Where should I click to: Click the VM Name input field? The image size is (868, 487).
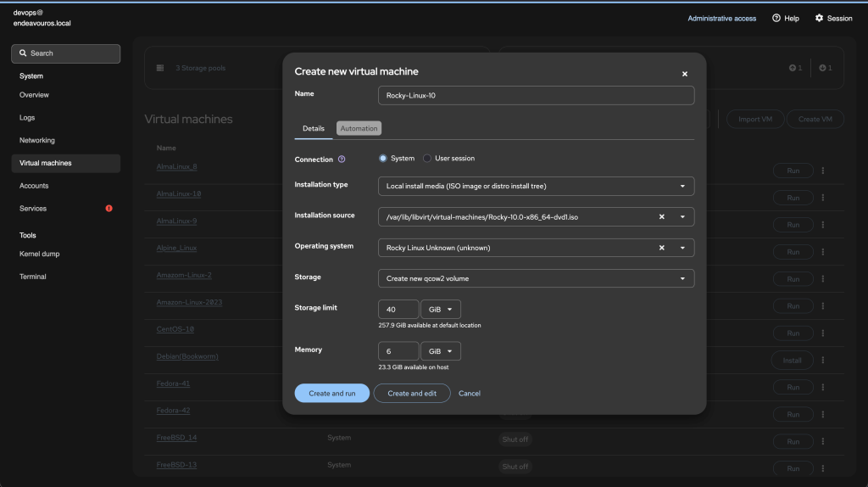(536, 95)
